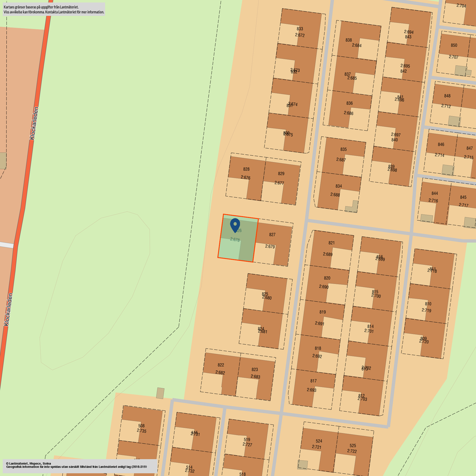
Task: Select house number 810
Action: [x=428, y=304]
